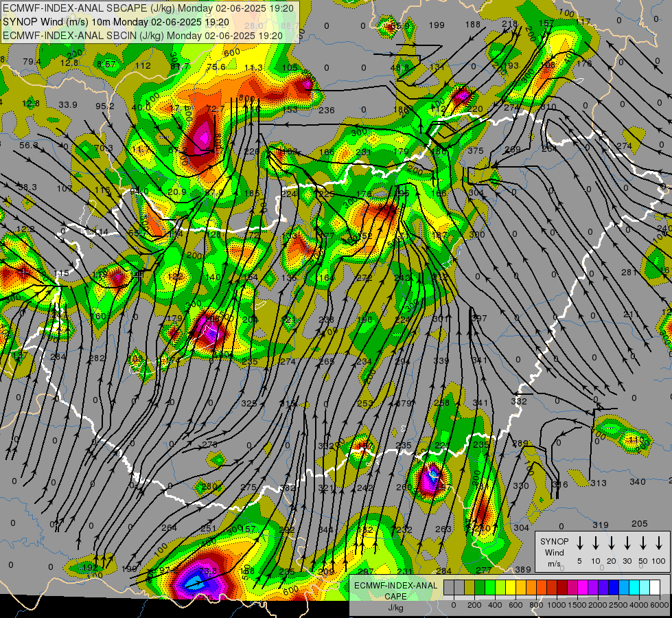The image size is (672, 618).
Task: Click the SYNOP Wind m/s legend label
Action: click(x=554, y=552)
